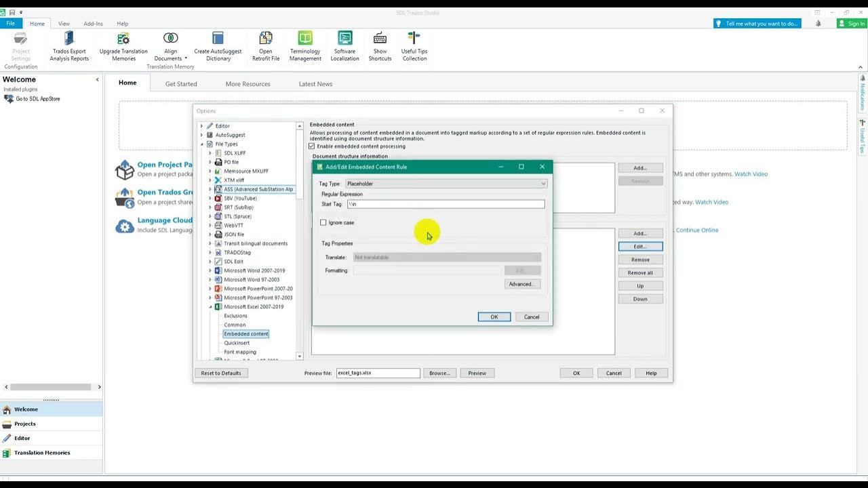Collapse the File Types tree node
The width and height of the screenshot is (868, 488).
tap(201, 144)
